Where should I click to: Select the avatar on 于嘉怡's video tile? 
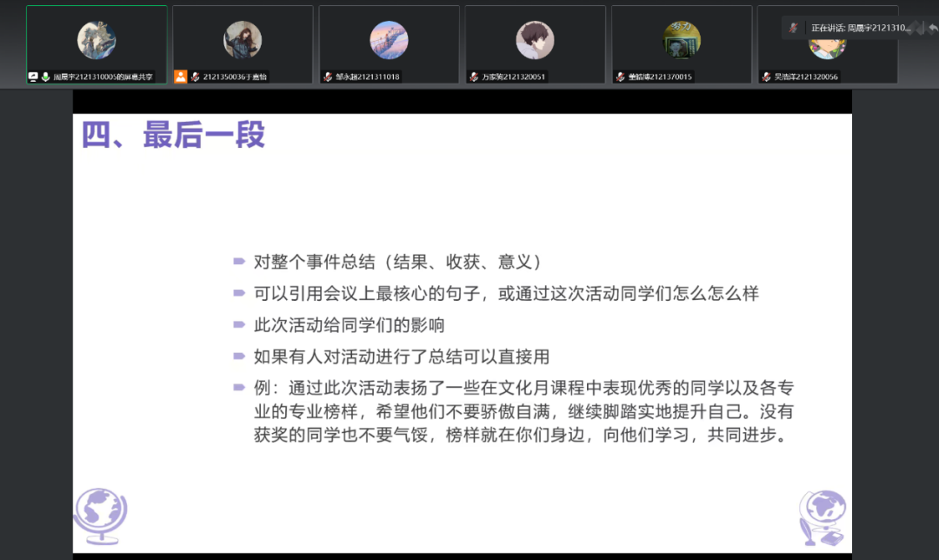coord(243,40)
